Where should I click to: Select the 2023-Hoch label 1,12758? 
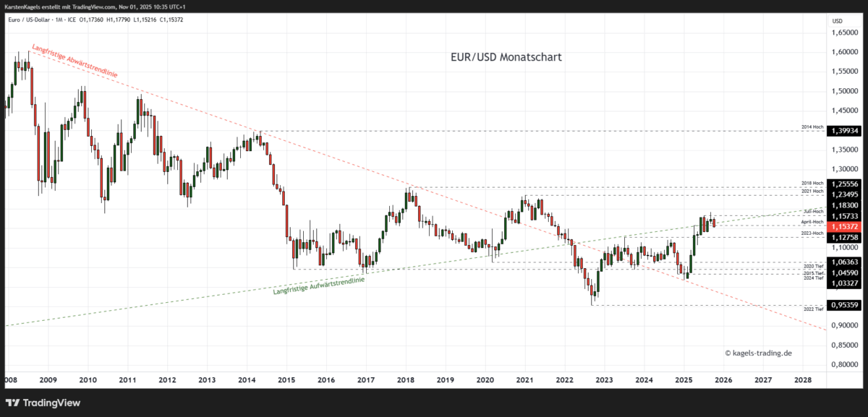tap(843, 236)
